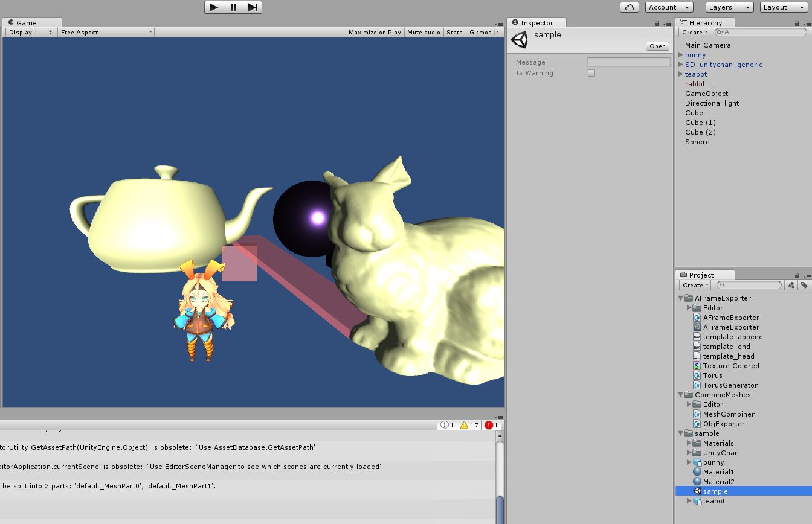Toggle the Gizmos button
This screenshot has width=812, height=524.
pyautogui.click(x=480, y=32)
